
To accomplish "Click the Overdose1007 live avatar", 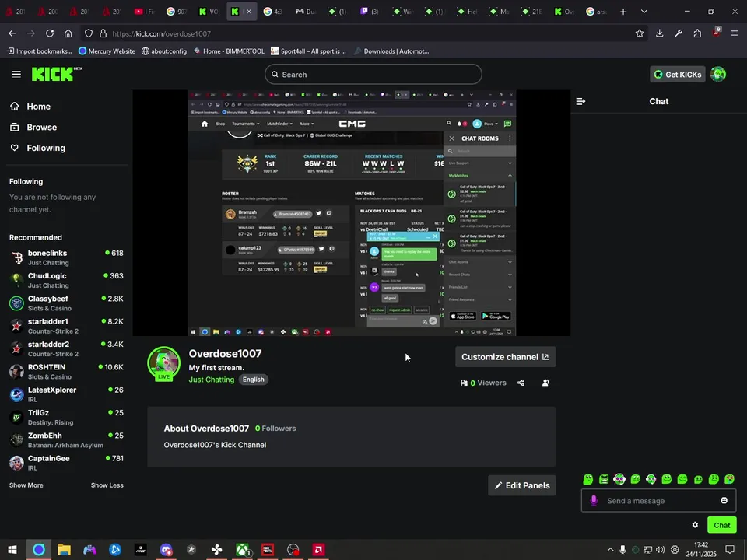I will [x=164, y=364].
